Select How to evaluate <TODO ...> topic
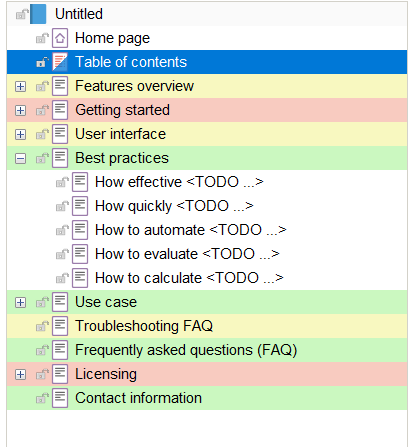 [x=187, y=254]
